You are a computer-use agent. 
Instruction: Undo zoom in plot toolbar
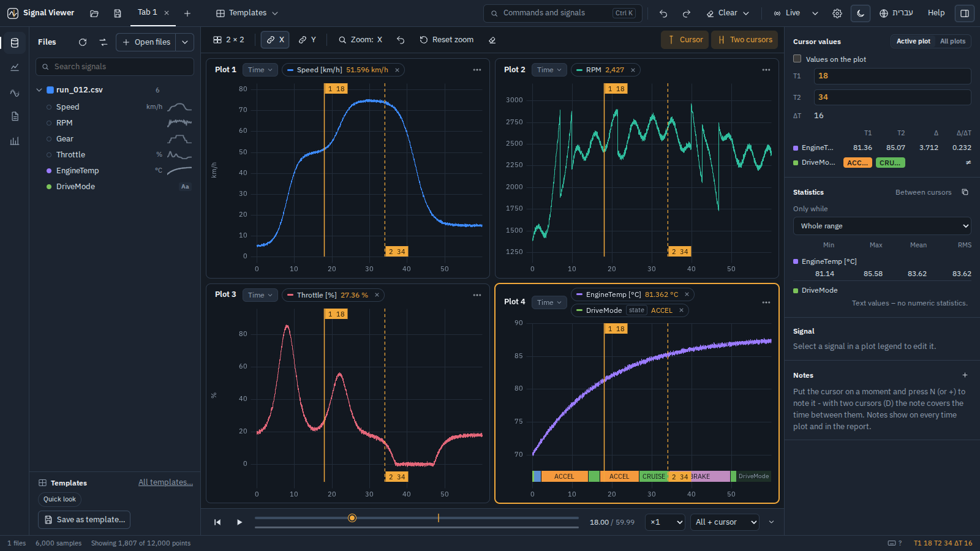(x=401, y=40)
